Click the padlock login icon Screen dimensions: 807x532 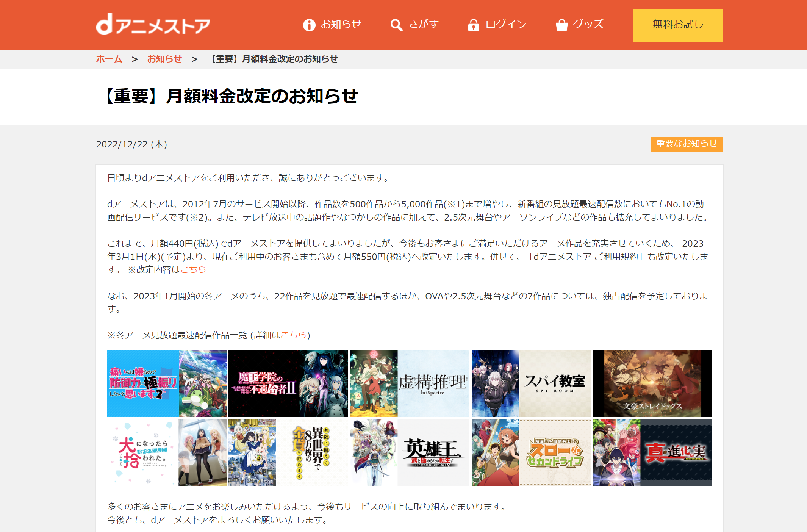(473, 25)
